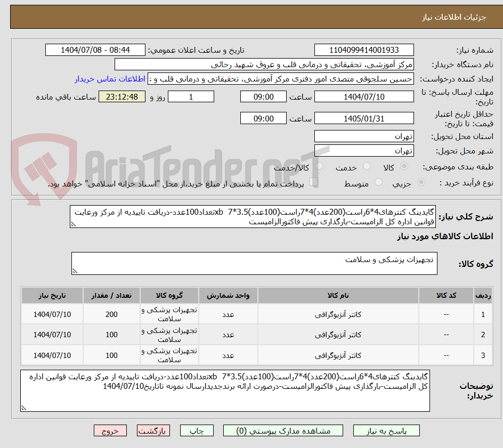Viewport: 503px width, 448px height.
Task: Click the remaining time countdown 23:12:48
Action: click(x=122, y=96)
